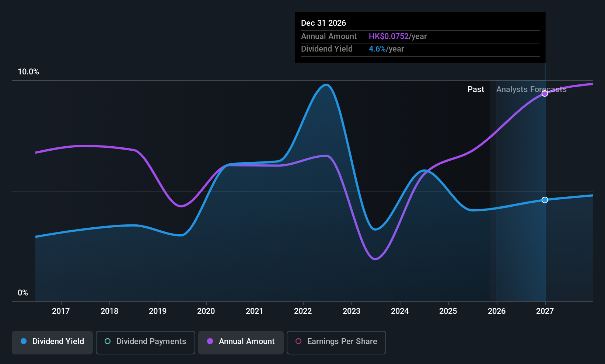Enable the Earnings Per Share series
605x364 pixels.
tap(336, 342)
